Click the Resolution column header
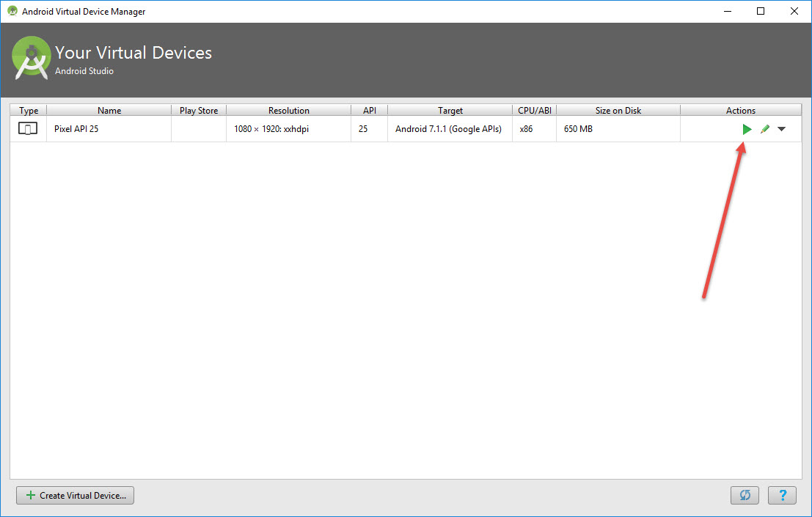Screen dimensions: 812x517 pos(288,111)
